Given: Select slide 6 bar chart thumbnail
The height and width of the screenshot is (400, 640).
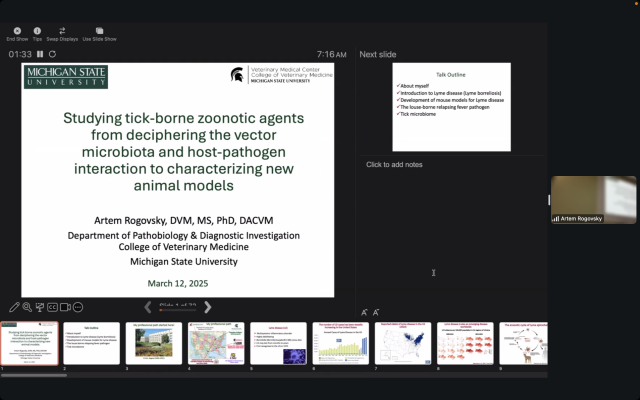Looking at the screenshot, I should coord(340,343).
